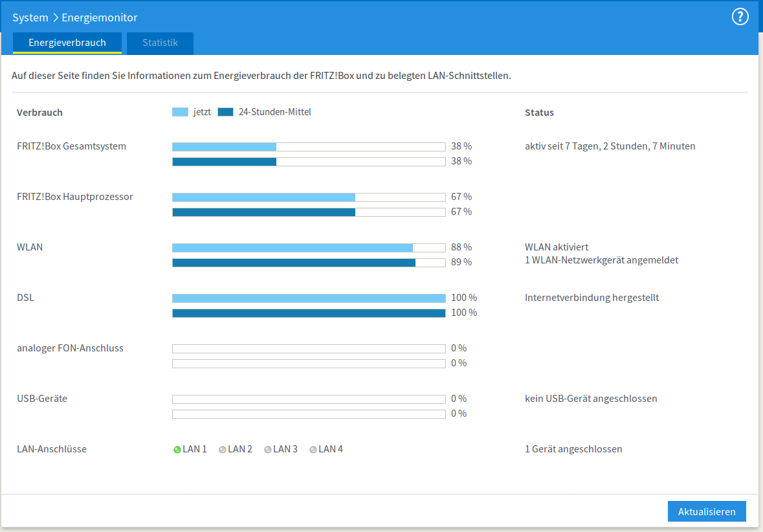This screenshot has width=763, height=532.
Task: Click the 'Status' column heading
Action: tap(539, 113)
